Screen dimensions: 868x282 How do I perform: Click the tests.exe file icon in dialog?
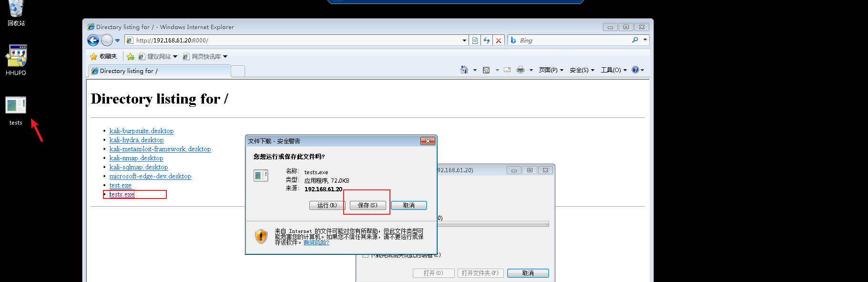[261, 176]
